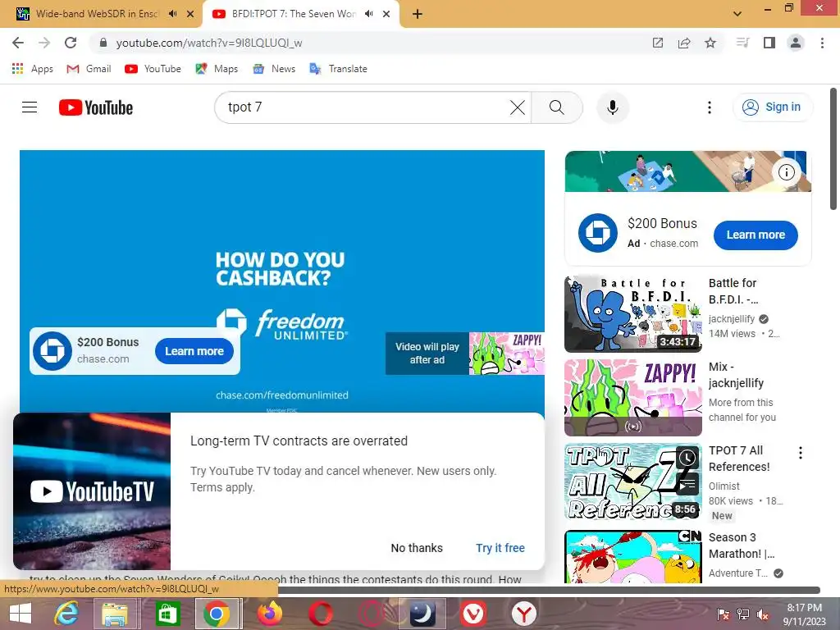Screen dimensions: 840x630
Task: Click the browser address bar URL
Action: click(x=209, y=43)
